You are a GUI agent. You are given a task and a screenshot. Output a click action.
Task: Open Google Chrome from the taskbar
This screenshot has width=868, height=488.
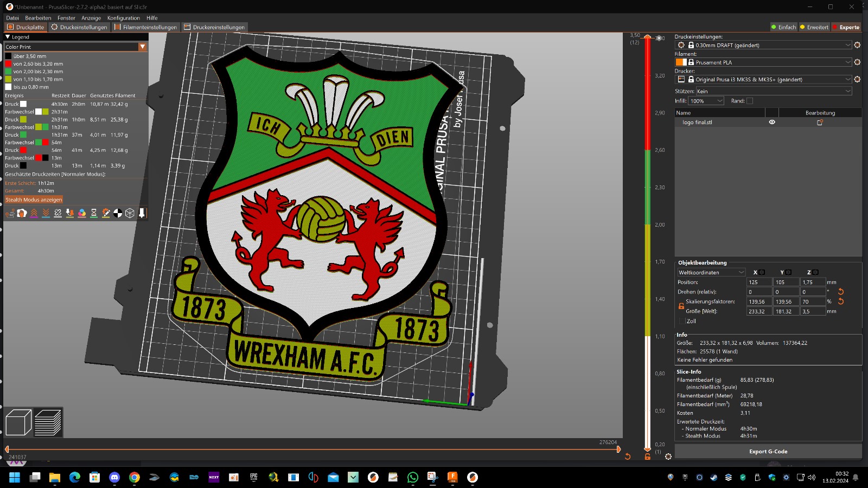[x=135, y=477]
